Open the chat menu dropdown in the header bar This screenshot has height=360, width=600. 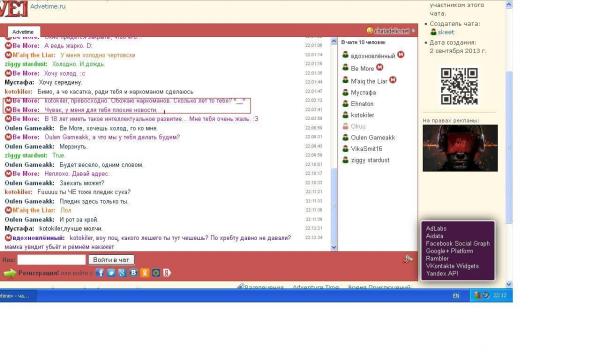(x=391, y=31)
